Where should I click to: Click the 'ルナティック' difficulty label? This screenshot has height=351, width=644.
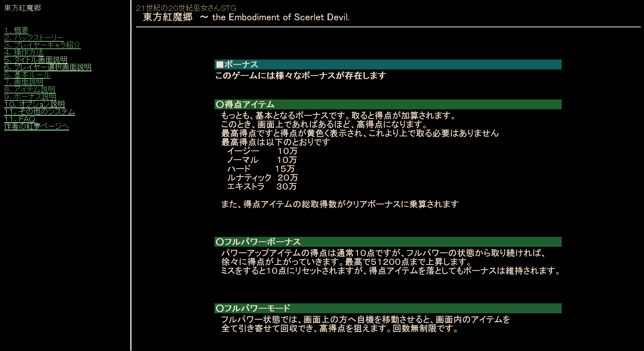pos(249,178)
